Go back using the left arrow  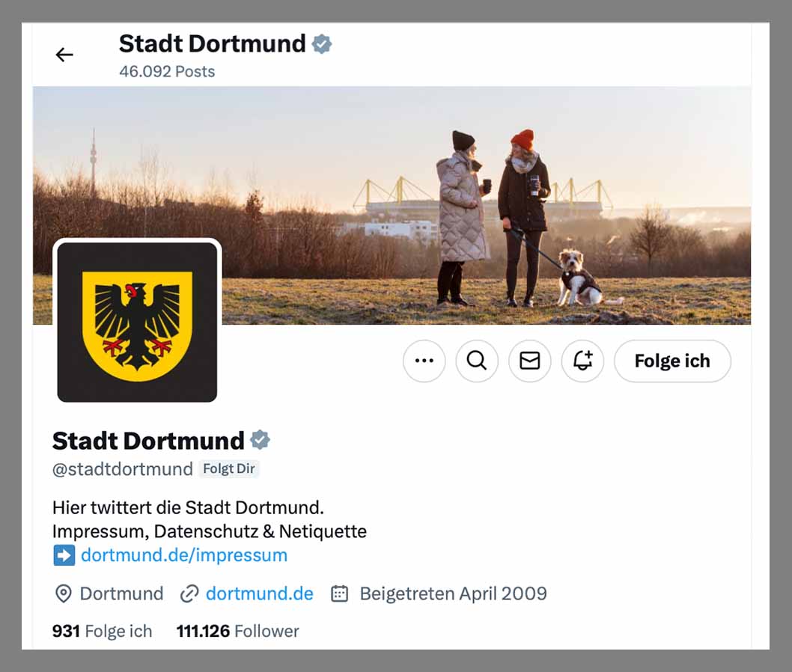[x=64, y=55]
